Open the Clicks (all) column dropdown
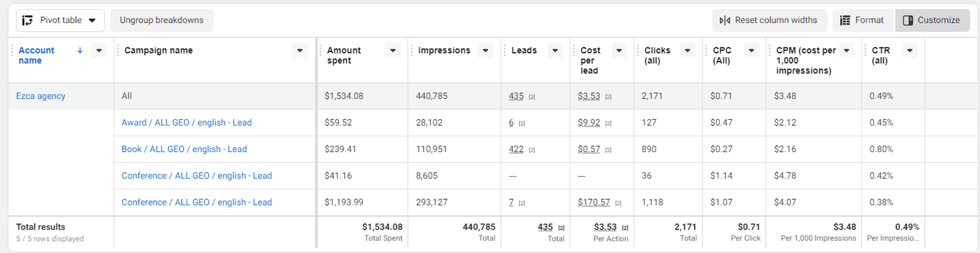The image size is (980, 253). tap(688, 50)
